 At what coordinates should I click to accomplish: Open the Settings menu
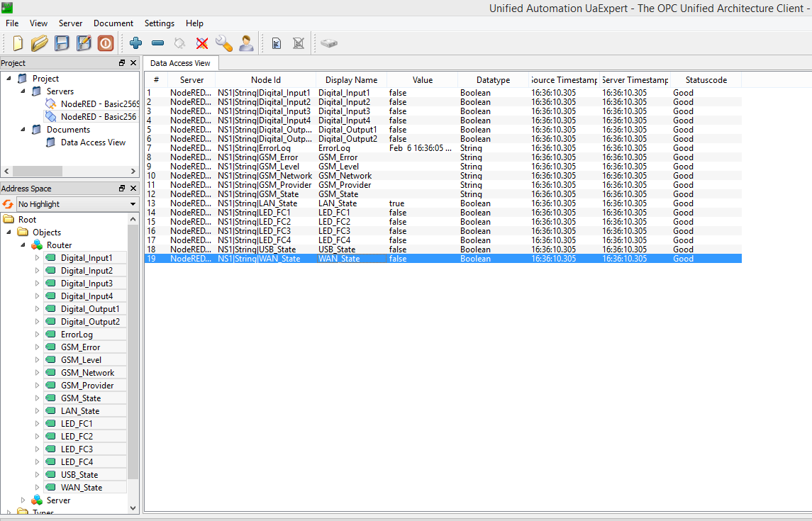pos(160,23)
